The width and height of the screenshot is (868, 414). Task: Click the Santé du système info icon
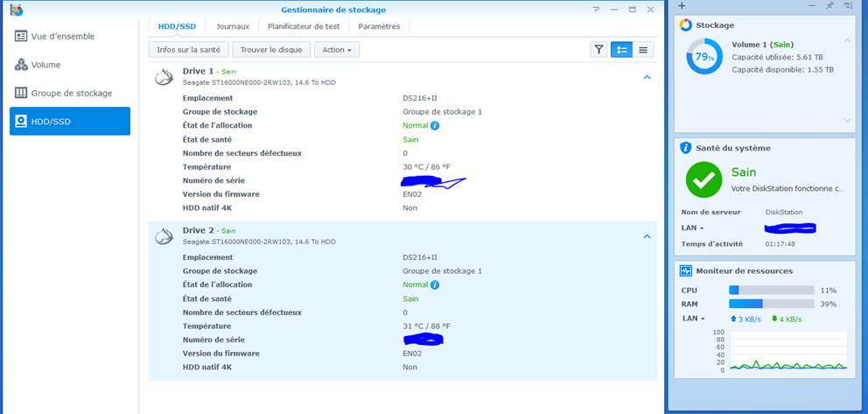[686, 148]
